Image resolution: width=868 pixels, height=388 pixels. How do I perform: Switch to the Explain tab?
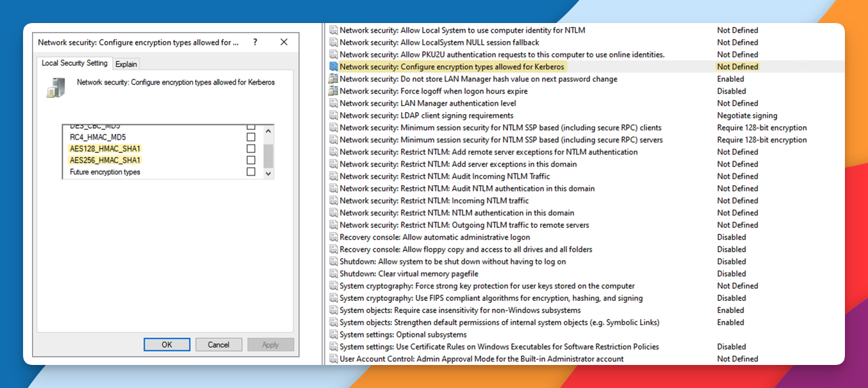pyautogui.click(x=126, y=63)
